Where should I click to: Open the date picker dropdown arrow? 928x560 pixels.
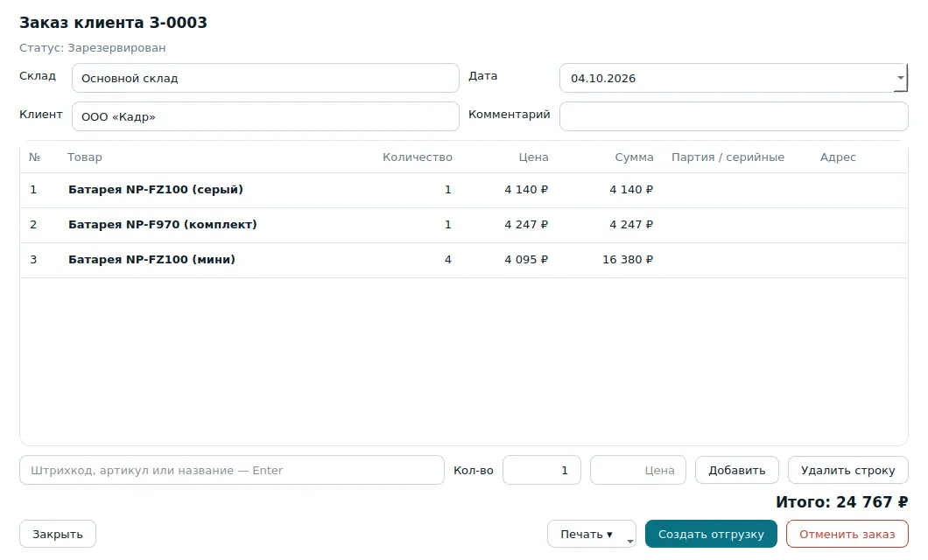900,78
